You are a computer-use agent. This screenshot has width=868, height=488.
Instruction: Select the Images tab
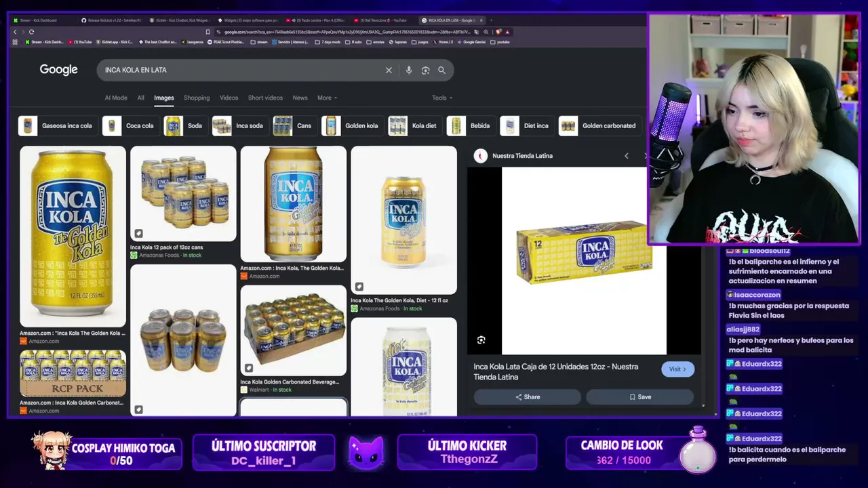point(164,98)
